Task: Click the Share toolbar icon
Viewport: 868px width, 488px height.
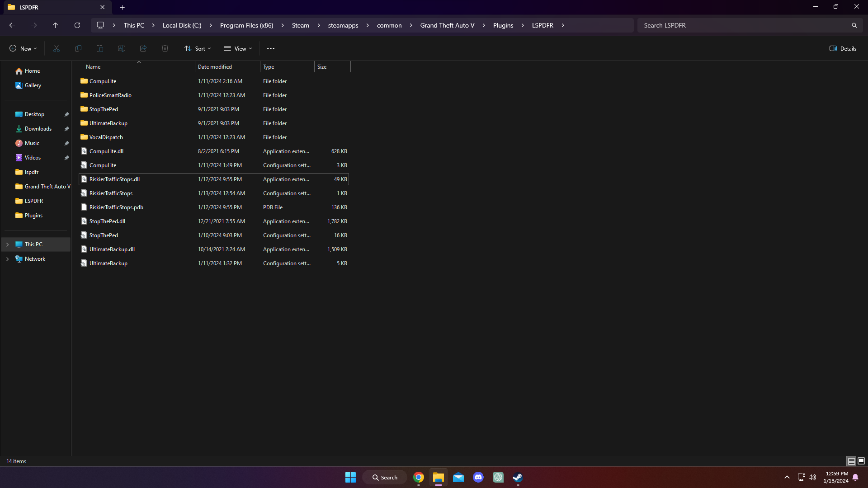Action: (x=143, y=48)
